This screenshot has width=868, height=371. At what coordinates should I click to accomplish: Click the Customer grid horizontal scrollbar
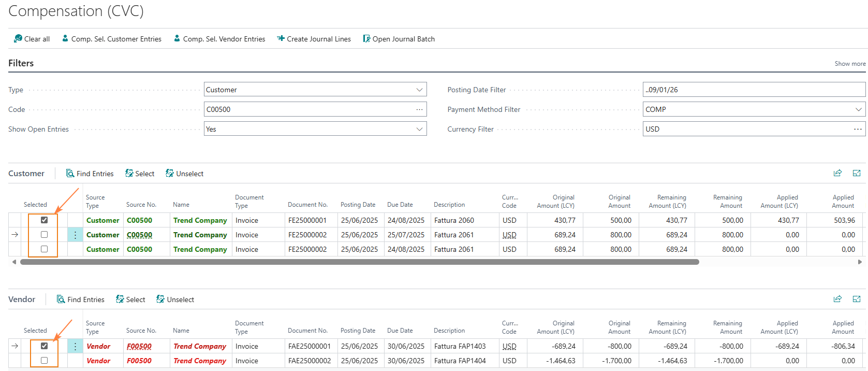pos(359,262)
